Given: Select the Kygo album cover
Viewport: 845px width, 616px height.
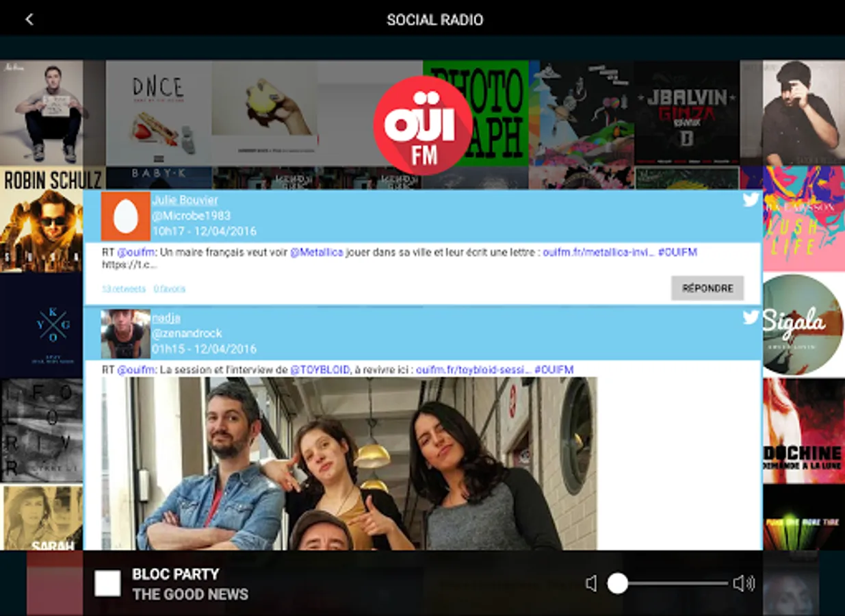Looking at the screenshot, I should 41,325.
